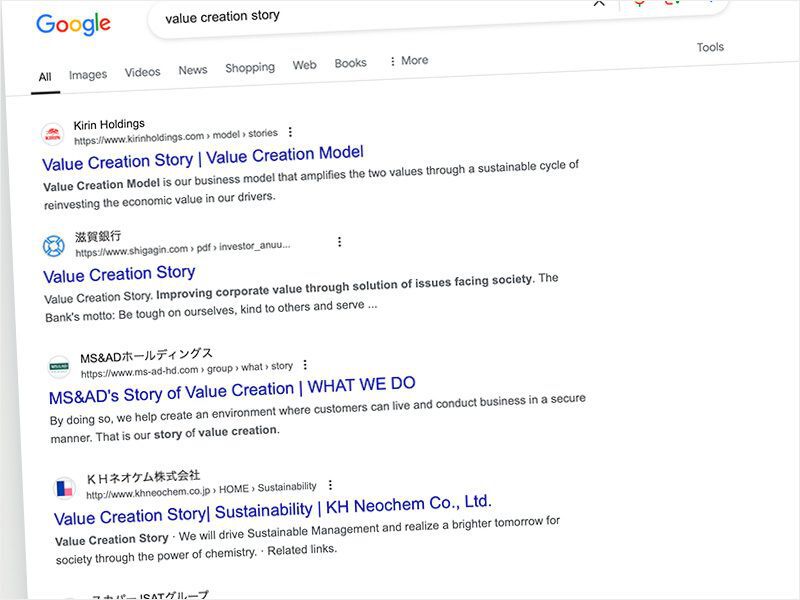
Task: Click the MS&ADホールディングス site name
Action: 146,355
